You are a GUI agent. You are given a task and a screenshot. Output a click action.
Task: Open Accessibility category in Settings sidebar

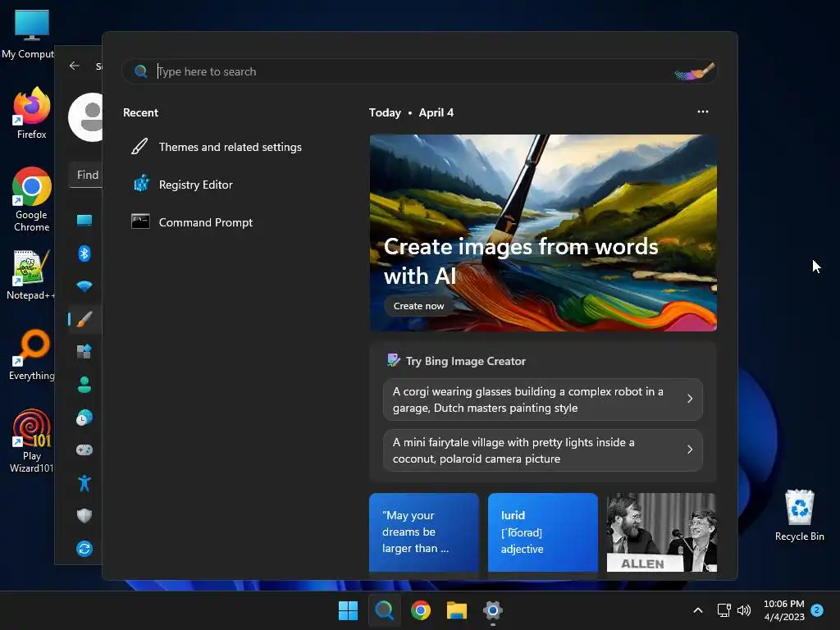coord(84,483)
